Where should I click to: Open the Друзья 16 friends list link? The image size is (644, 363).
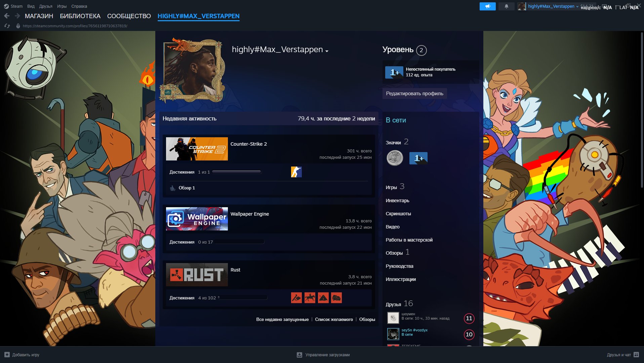[x=399, y=303]
